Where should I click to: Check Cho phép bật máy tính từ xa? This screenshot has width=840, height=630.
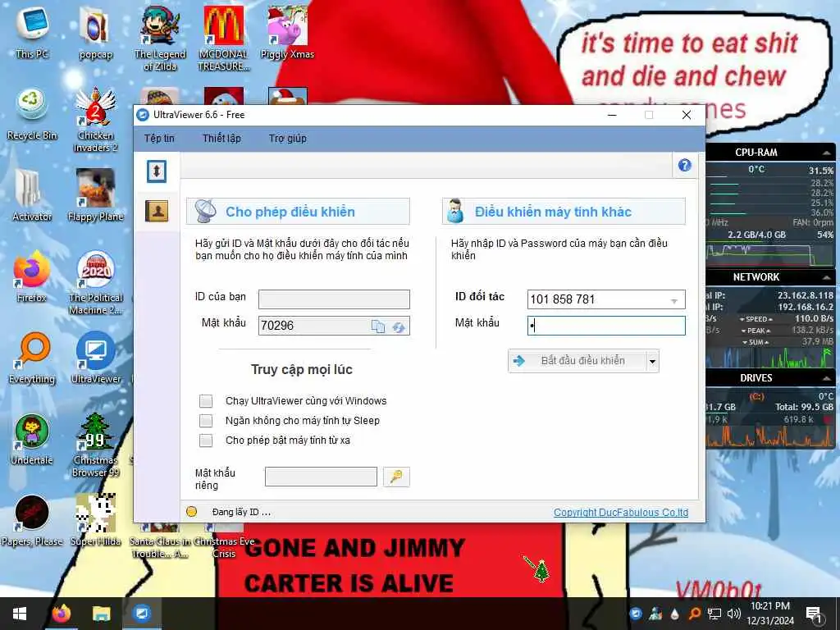pos(206,441)
